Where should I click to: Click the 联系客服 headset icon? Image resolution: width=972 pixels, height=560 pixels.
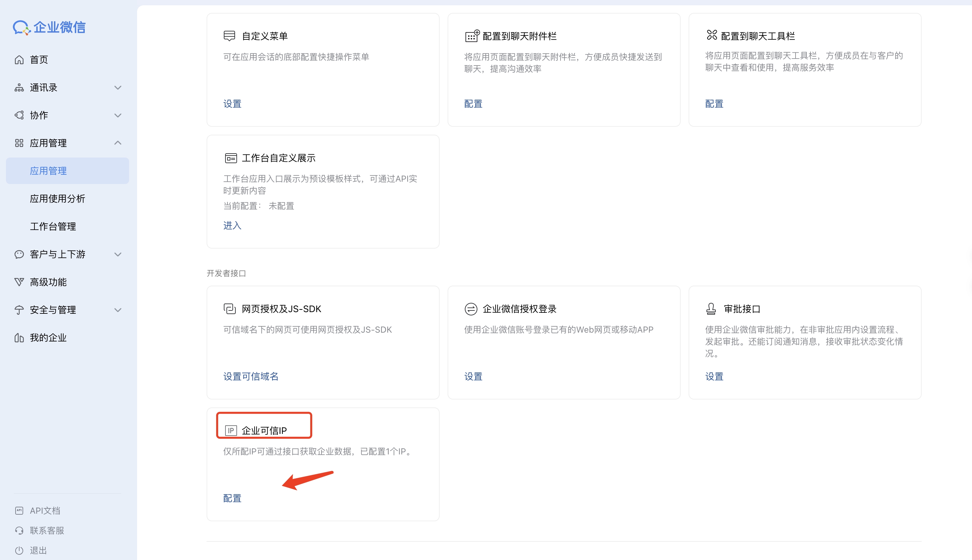click(x=19, y=531)
